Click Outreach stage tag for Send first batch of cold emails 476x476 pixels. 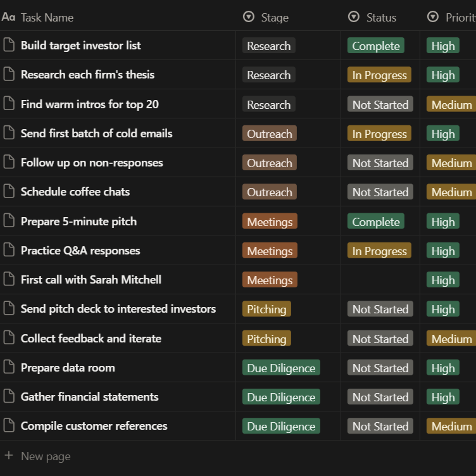(x=269, y=134)
